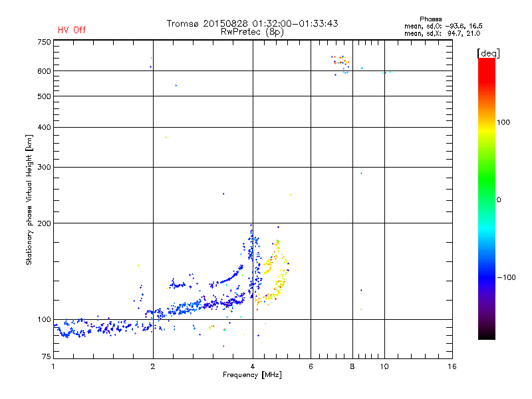Click the x-axis label 'Frequency [MHz]'
The height and width of the screenshot is (399, 532).
252,375
